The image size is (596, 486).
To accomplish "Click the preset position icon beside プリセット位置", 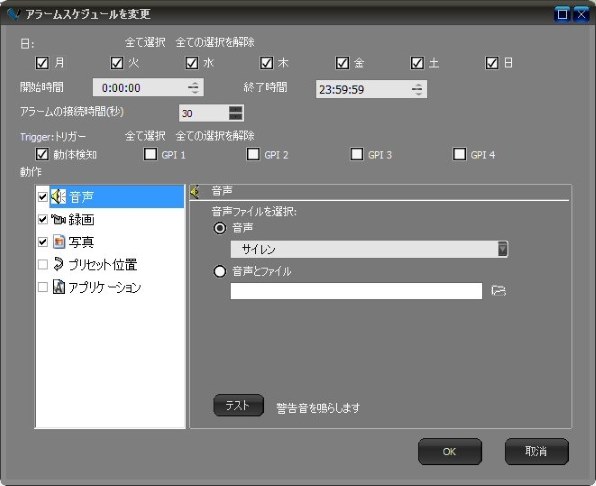I will click(59, 264).
